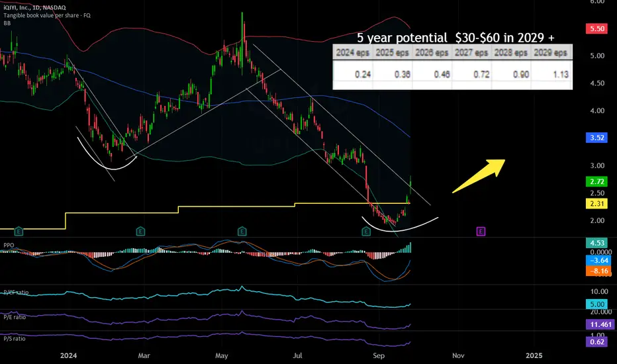Viewport: 617px width, 364px height.
Task: Open the earnings marker near September
Action: click(x=366, y=232)
